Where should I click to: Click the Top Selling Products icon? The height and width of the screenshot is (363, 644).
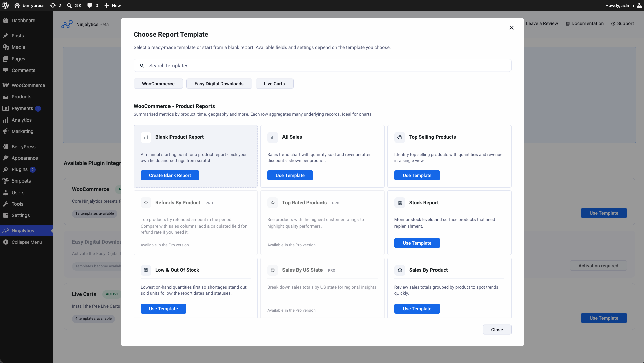pos(400,137)
